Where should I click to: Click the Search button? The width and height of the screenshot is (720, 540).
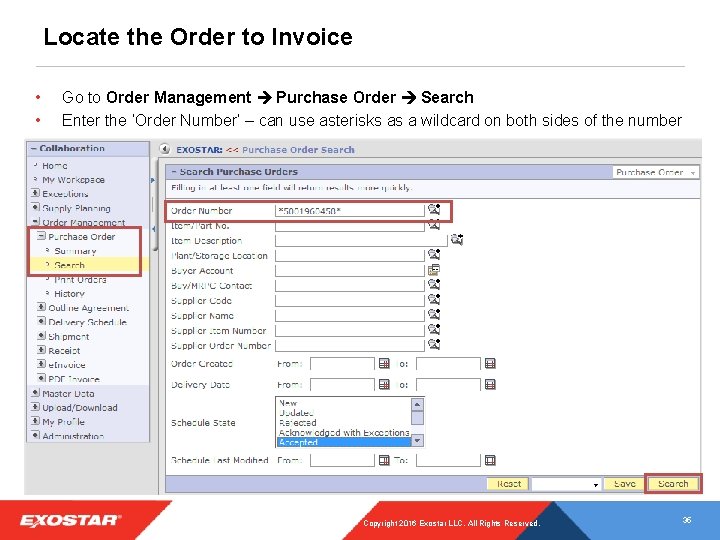click(673, 484)
